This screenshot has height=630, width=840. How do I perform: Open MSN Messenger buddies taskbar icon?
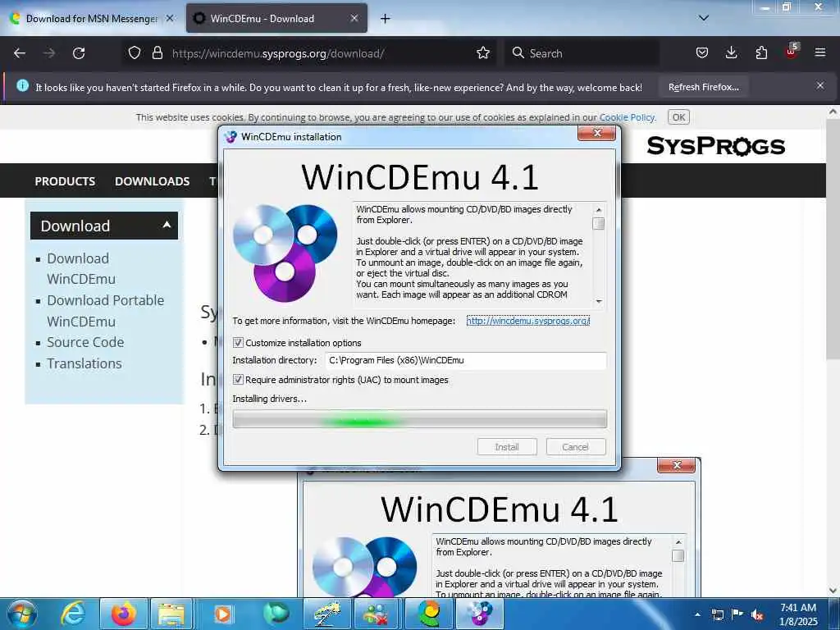[376, 614]
